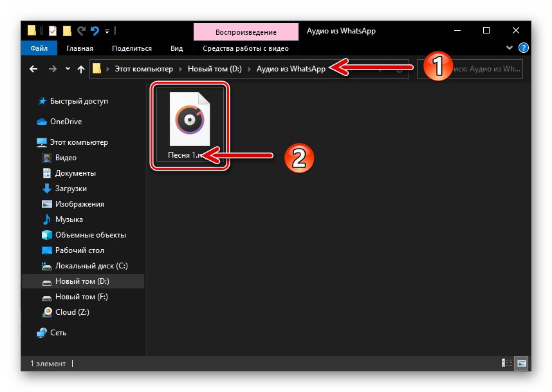Screen dimensions: 552x392
Task: Open the Файл ribbon tab
Action: (39, 48)
